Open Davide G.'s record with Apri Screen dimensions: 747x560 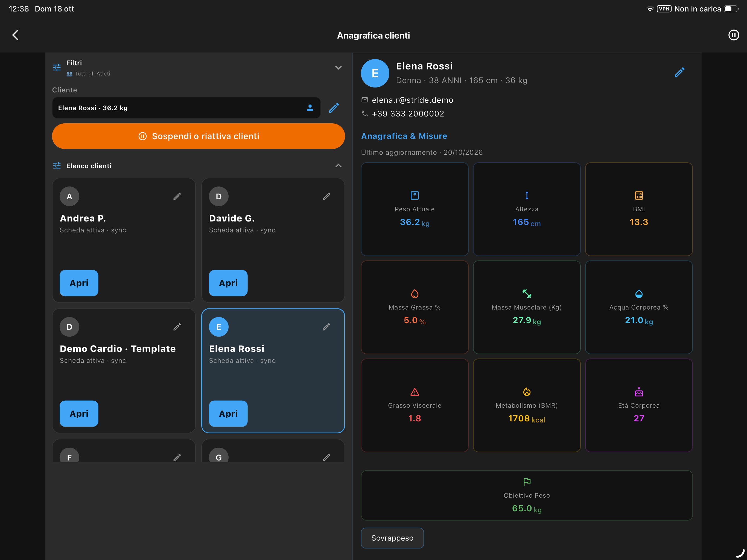pos(228,283)
